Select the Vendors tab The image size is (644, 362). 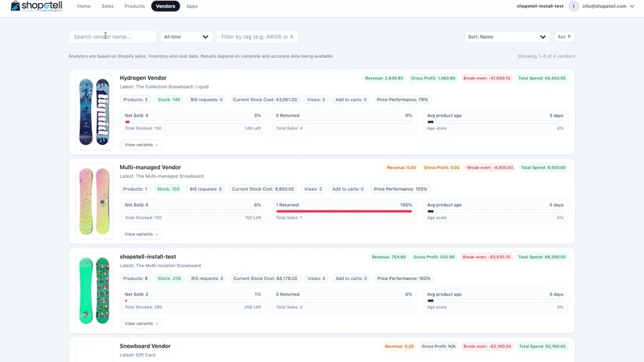click(166, 6)
